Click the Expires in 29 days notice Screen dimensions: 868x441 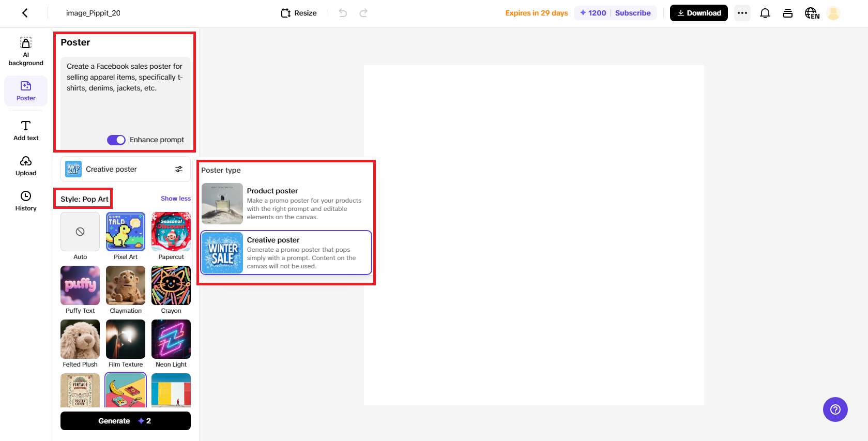pyautogui.click(x=537, y=13)
